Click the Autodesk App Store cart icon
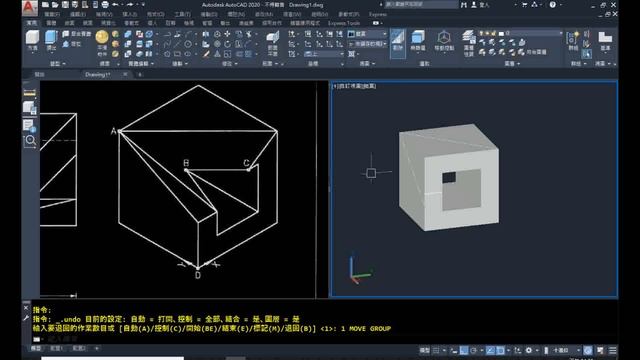Screen dimensions: 640x360 tap(524, 5)
